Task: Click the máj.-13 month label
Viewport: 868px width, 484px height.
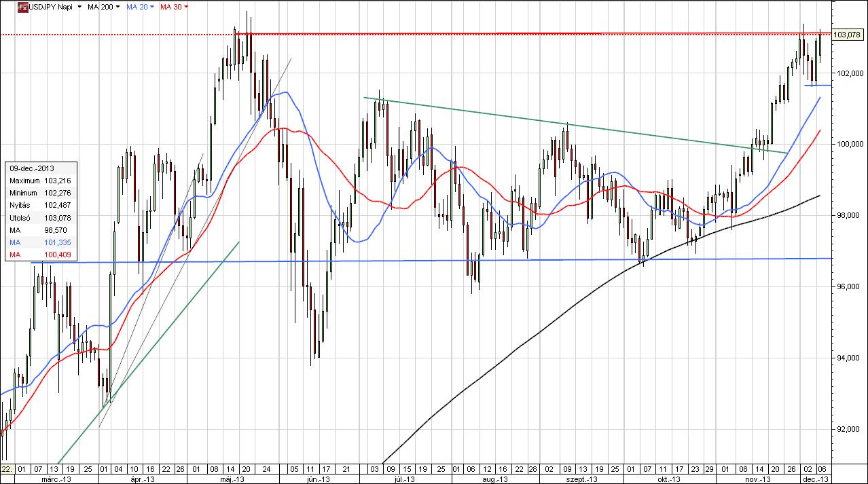Action: tap(232, 479)
